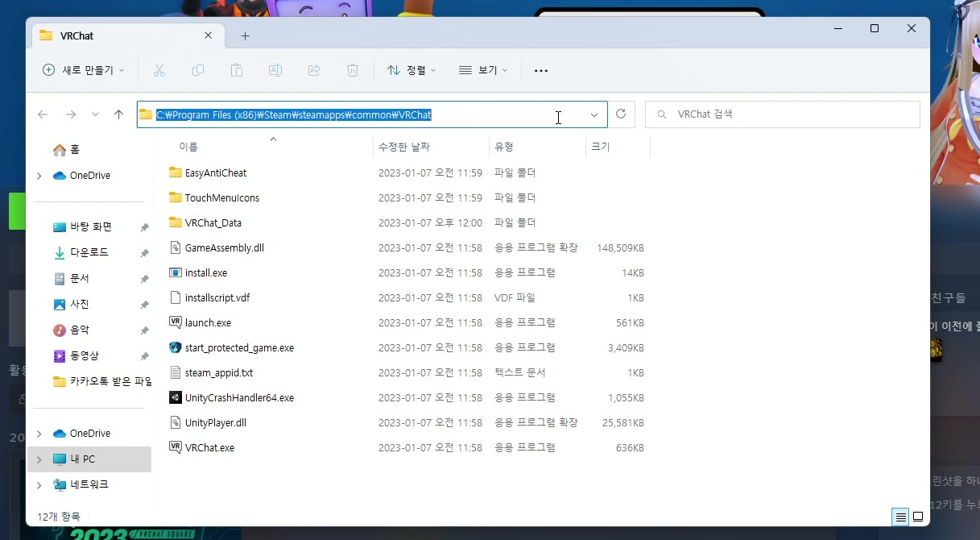Expand the top OneDrive tree node
This screenshot has width=980, height=540.
[x=39, y=176]
